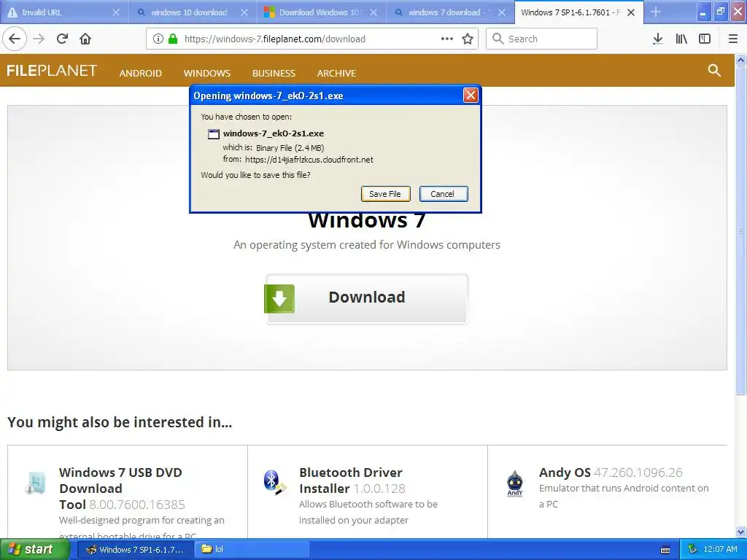Screen dimensions: 747x560
Task: Click the Windows 7 USB DVD Tool icon
Action: point(36,483)
